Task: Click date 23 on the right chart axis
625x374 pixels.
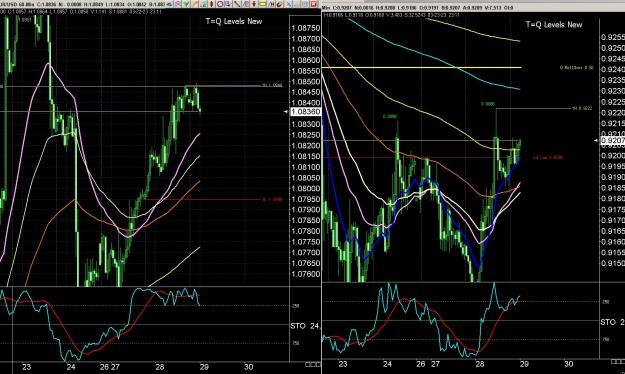Action: click(x=343, y=364)
